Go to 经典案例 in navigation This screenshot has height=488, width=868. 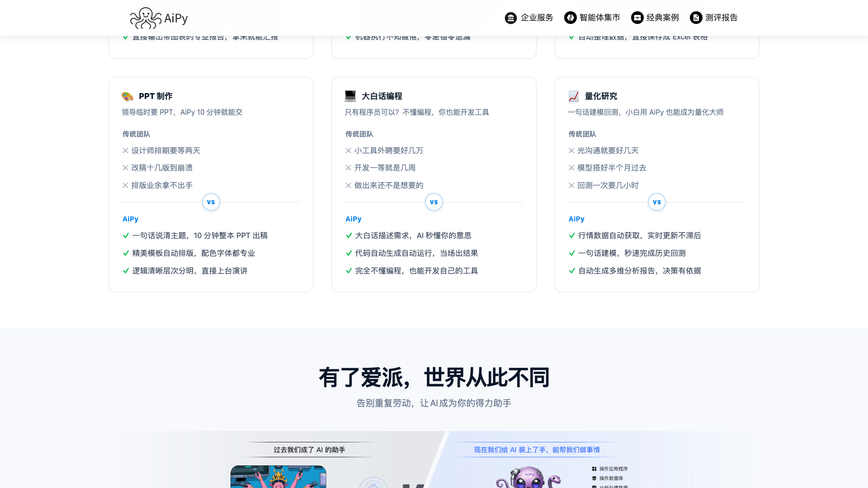click(655, 18)
